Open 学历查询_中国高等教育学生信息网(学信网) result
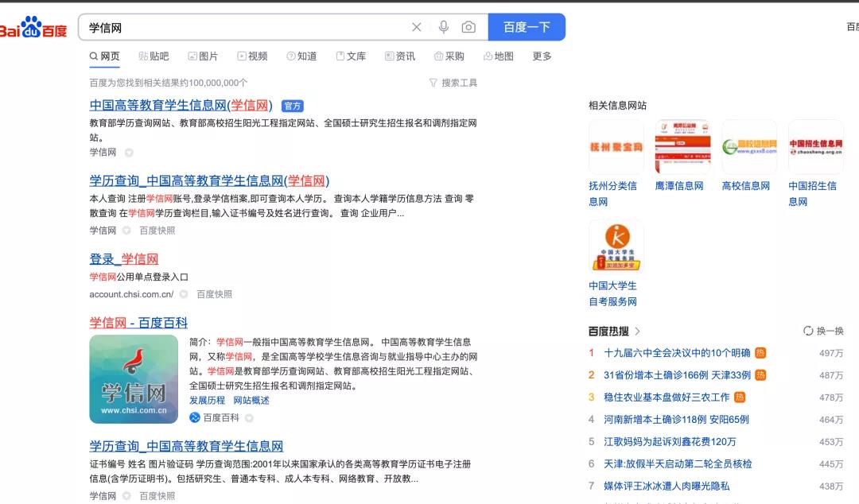This screenshot has height=504, width=859. click(209, 180)
